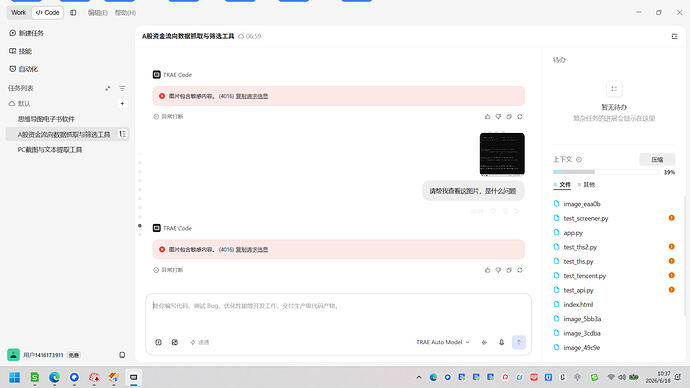Regenerate the second TRAE Code reply

tap(520, 270)
